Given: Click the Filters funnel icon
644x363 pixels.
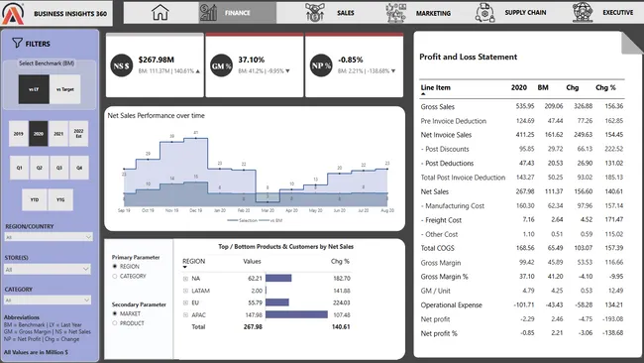Looking at the screenshot, I should tap(17, 43).
